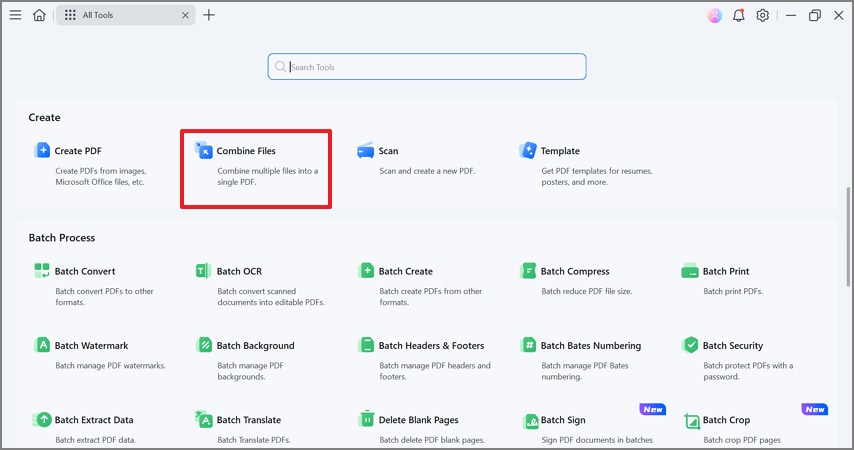Select the Batch Crop icon
Viewport: 854px width, 450px height.
click(x=692, y=421)
